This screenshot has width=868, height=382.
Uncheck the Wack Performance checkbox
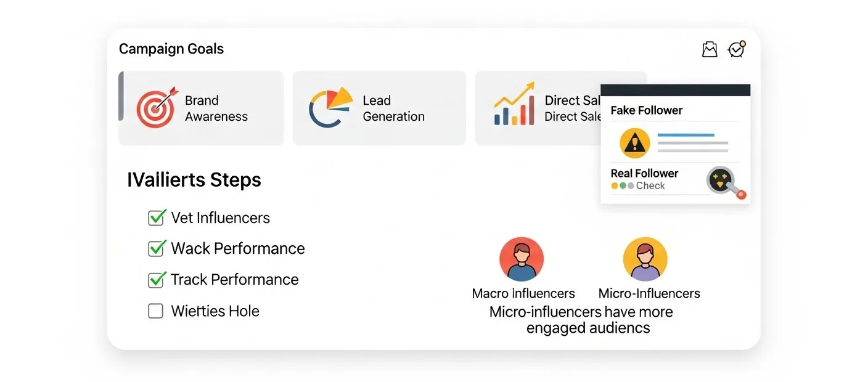(x=157, y=248)
